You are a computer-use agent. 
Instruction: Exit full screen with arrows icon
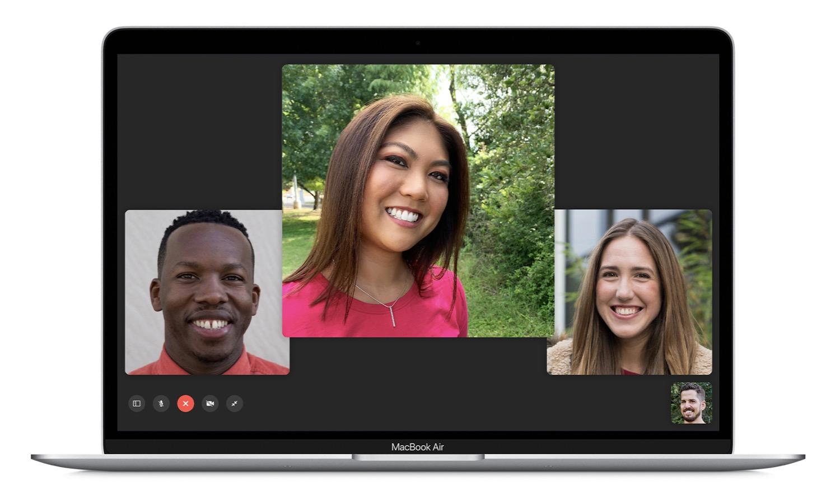[235, 403]
